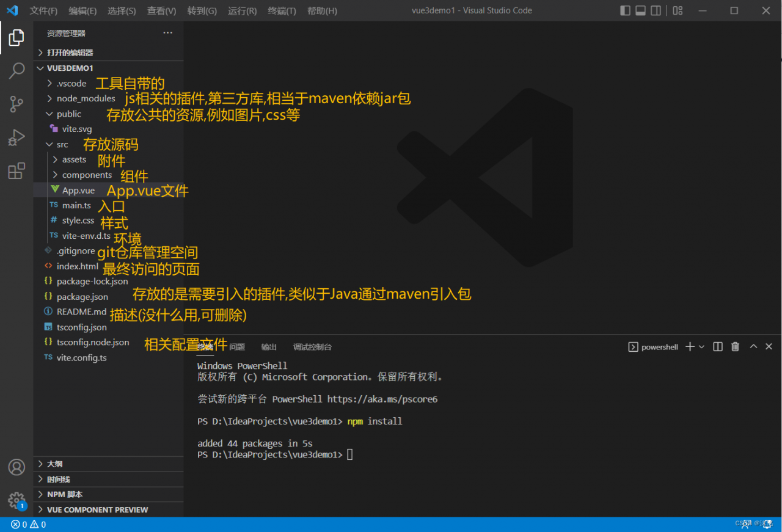
Task: Switch to the 问题 panel tab
Action: (x=237, y=347)
